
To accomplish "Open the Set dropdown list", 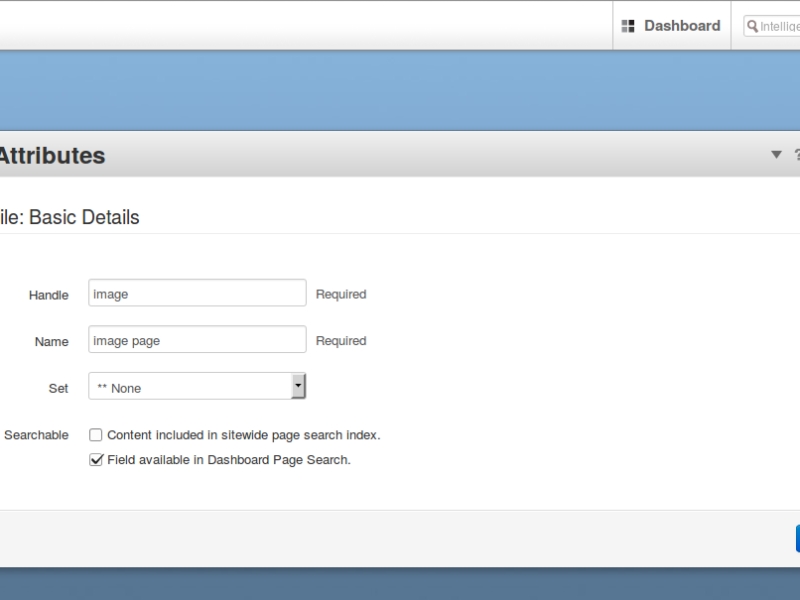I will [197, 386].
